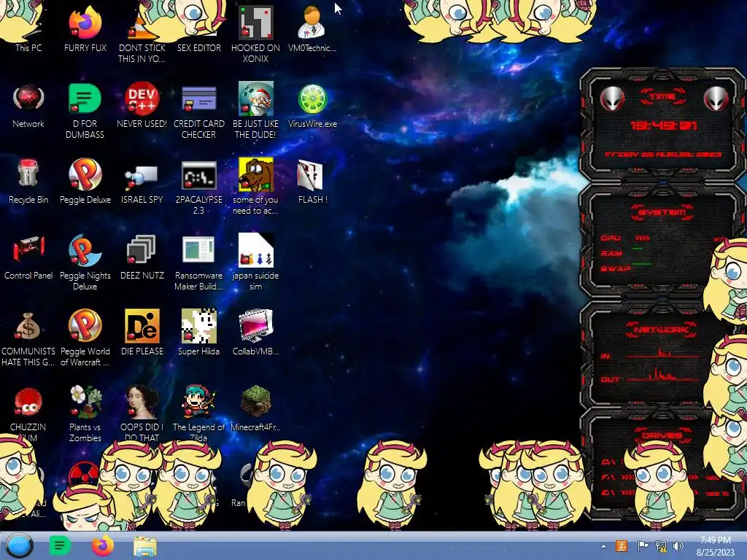
Task: Open the Windows Start orb
Action: [x=19, y=545]
